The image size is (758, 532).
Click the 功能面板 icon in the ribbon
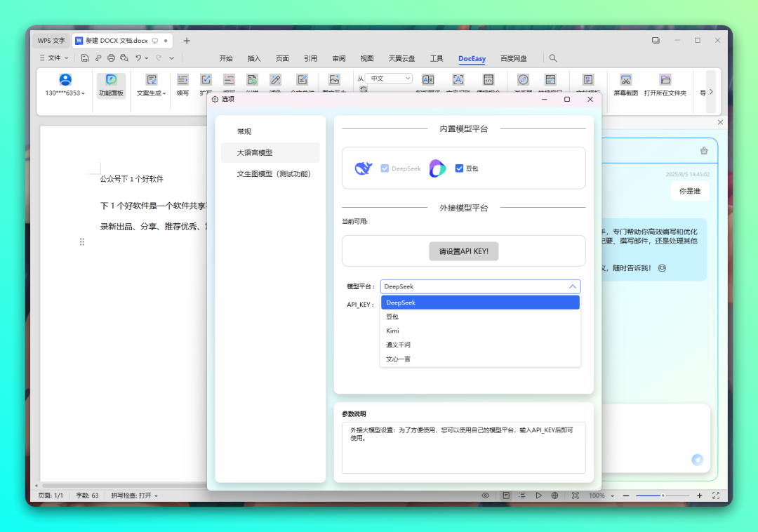tap(111, 81)
